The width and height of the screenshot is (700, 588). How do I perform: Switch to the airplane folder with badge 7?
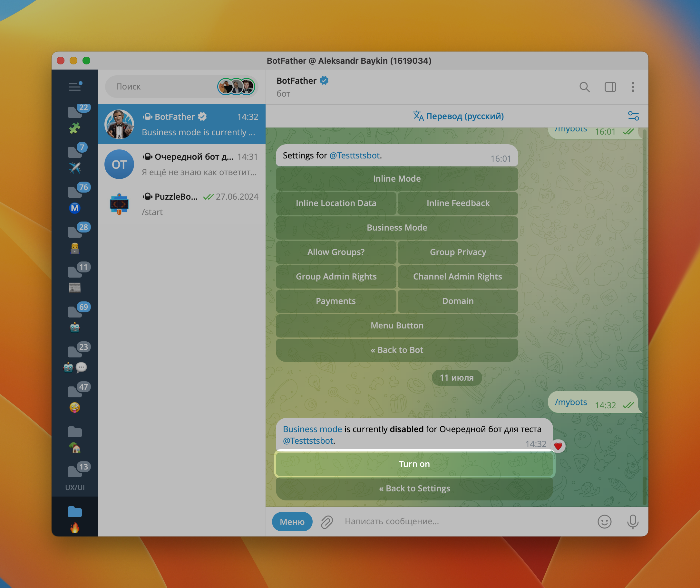click(75, 158)
